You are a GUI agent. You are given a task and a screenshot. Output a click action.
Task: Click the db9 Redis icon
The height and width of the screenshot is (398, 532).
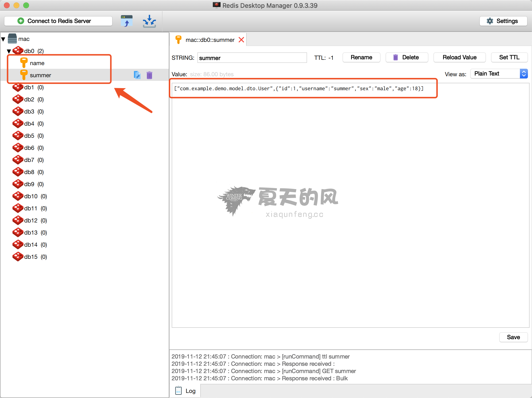18,184
